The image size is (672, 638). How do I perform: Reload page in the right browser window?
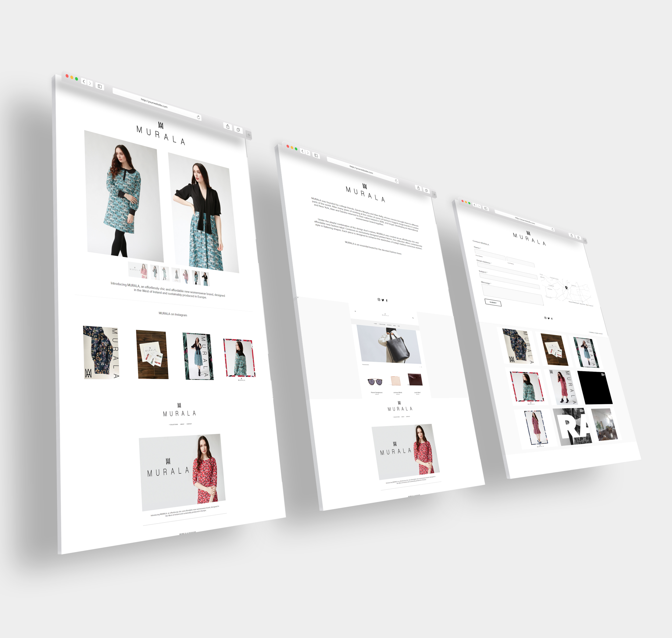(553, 230)
